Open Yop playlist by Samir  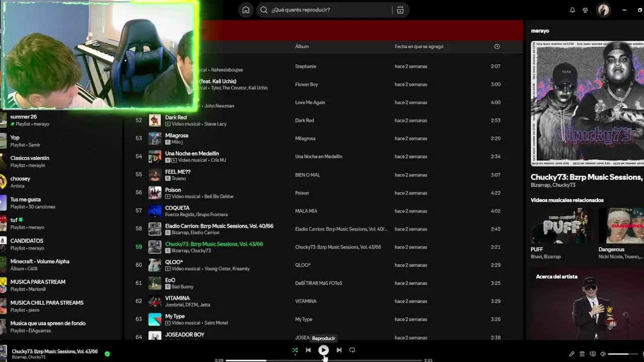60,141
